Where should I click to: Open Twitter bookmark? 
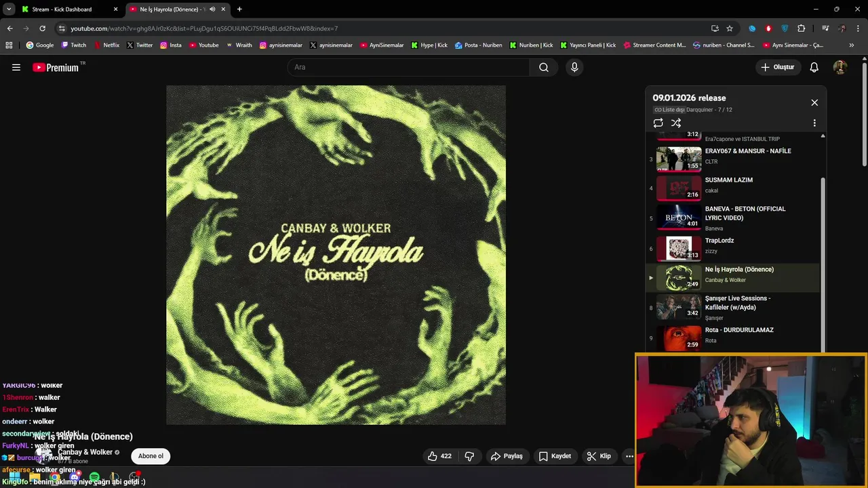pos(140,45)
